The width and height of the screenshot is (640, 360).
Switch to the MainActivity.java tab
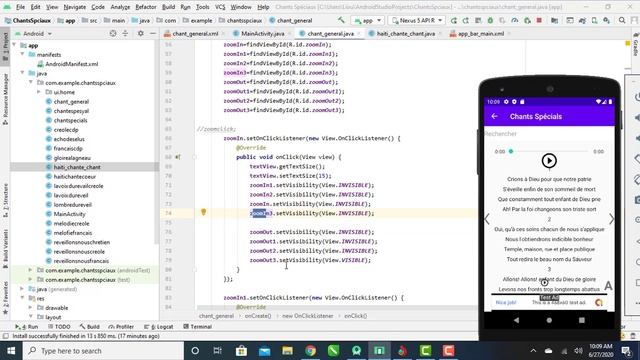[262, 33]
